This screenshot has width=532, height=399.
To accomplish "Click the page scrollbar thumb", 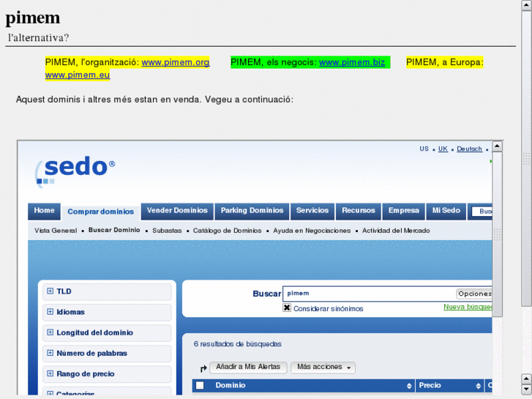I will tap(526, 158).
